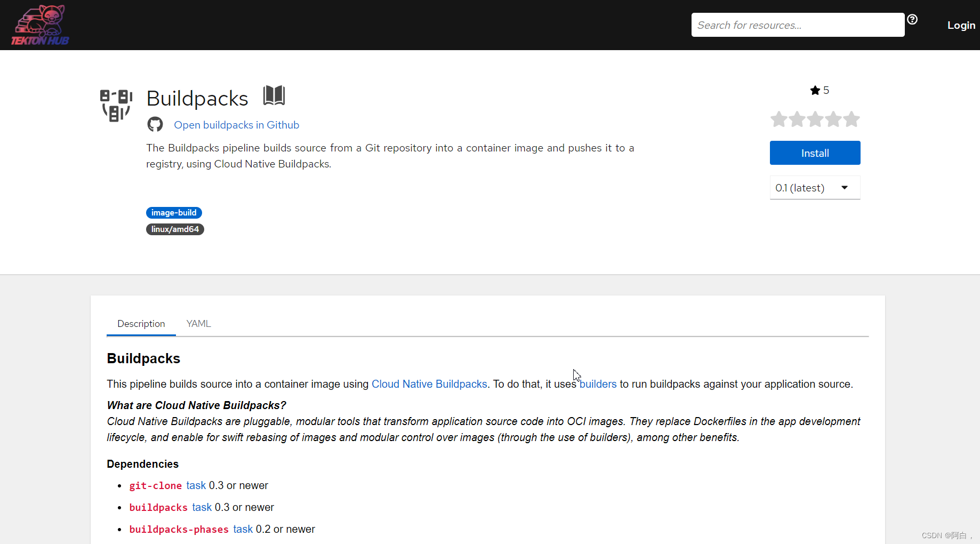Click the Tekton Hub logo
The height and width of the screenshot is (544, 980).
[x=40, y=25]
